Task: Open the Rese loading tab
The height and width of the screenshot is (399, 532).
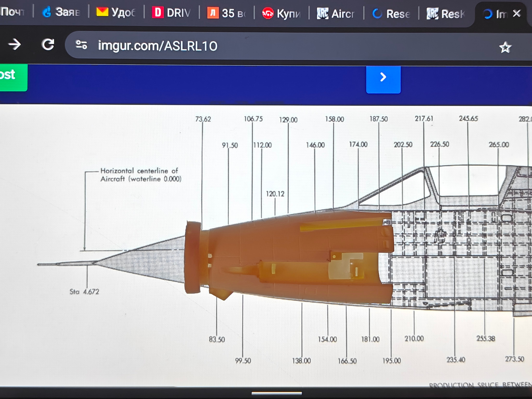Action: [391, 14]
